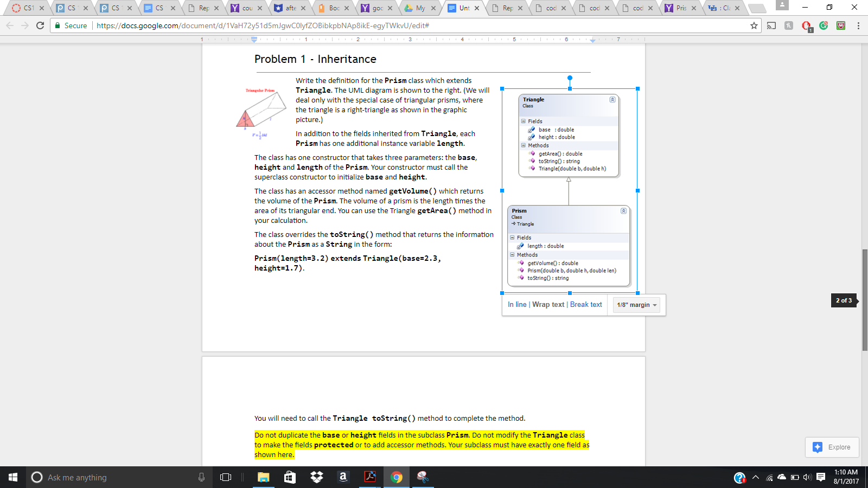This screenshot has height=488, width=868.
Task: Choose Break text for the image
Action: pos(586,305)
